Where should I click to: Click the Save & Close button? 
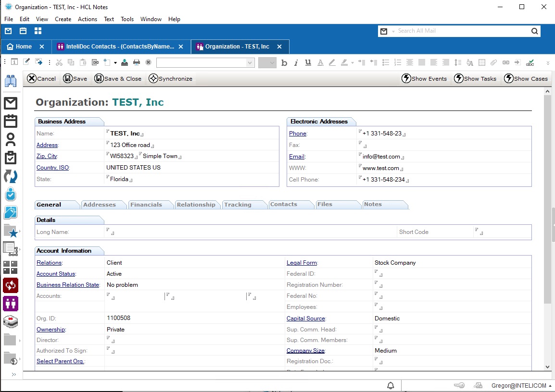(x=118, y=78)
